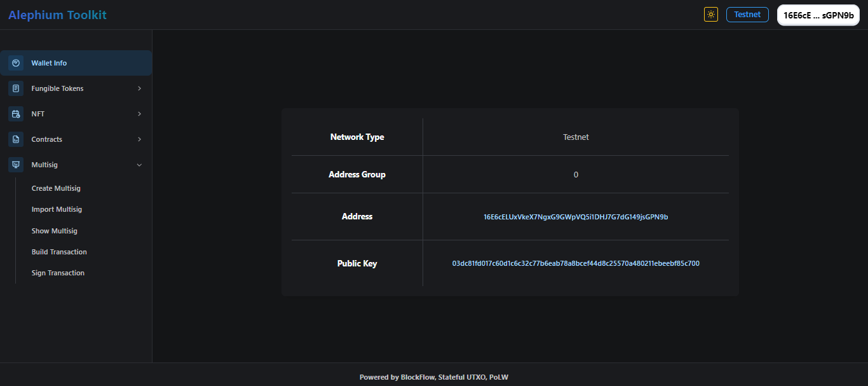Image resolution: width=868 pixels, height=386 pixels.
Task: Expand the NFT submenu chevron
Action: [139, 114]
